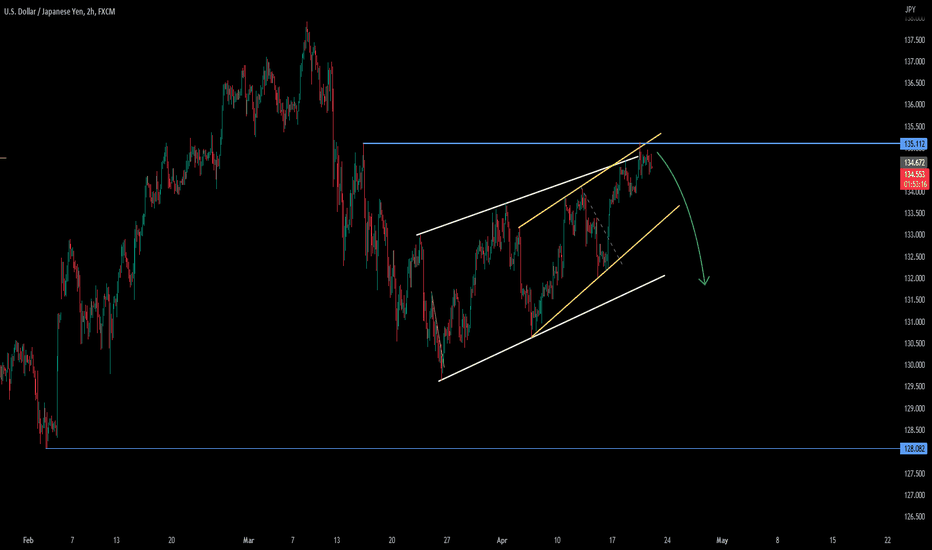Image resolution: width=932 pixels, height=550 pixels.
Task: Click the 133.000 value on price axis
Action: pos(914,235)
